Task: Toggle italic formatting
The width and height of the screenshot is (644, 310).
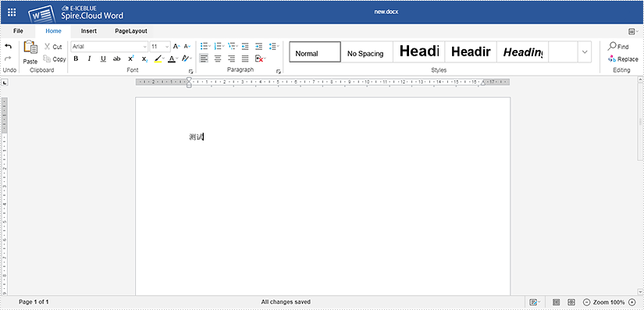Action: 89,59
